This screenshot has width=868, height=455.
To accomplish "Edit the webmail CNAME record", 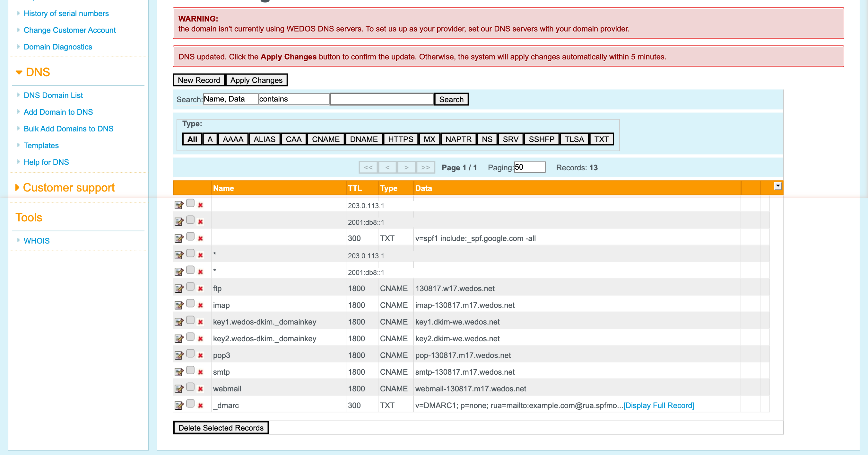I will (179, 388).
